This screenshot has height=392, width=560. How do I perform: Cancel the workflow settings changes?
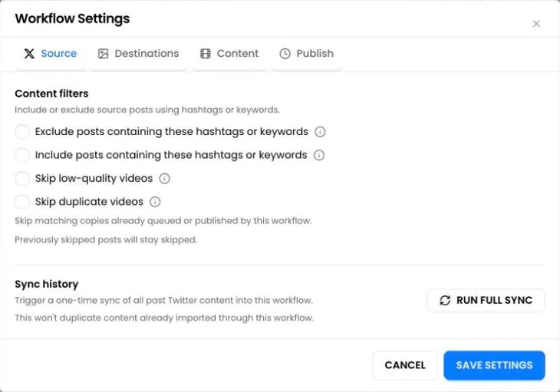405,365
